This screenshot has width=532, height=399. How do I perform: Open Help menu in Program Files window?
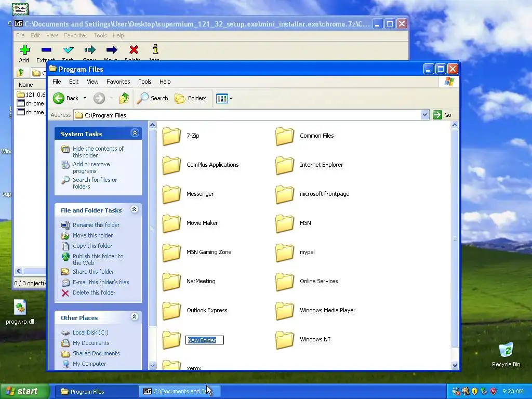(x=165, y=82)
